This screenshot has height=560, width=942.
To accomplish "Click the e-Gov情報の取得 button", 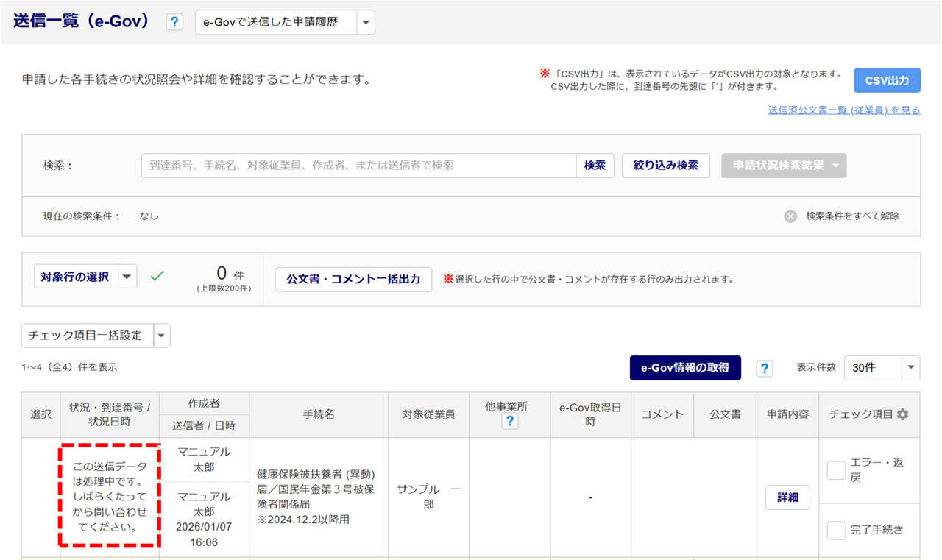I will (684, 368).
